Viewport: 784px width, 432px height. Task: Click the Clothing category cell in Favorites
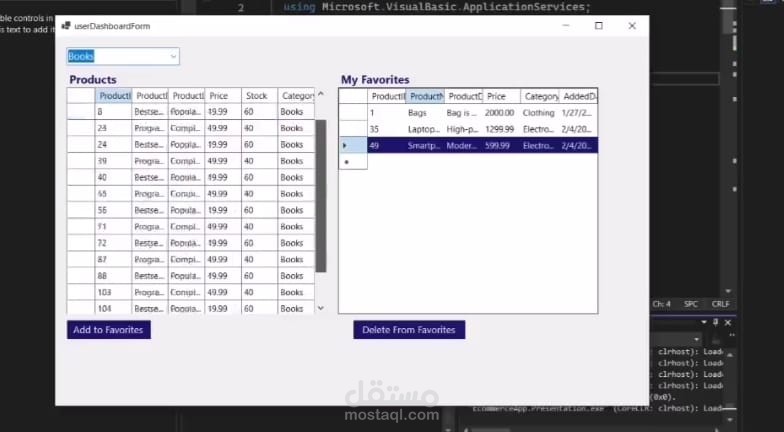540,112
